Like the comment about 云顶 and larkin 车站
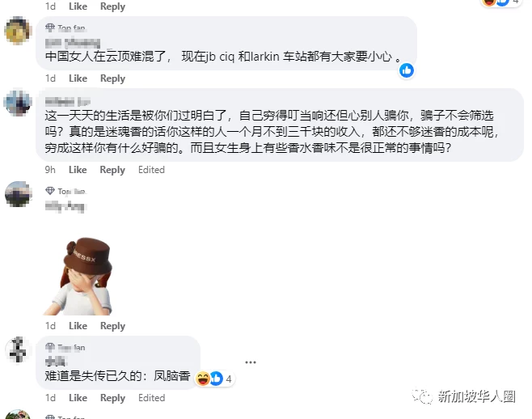532x419 pixels. point(78,78)
